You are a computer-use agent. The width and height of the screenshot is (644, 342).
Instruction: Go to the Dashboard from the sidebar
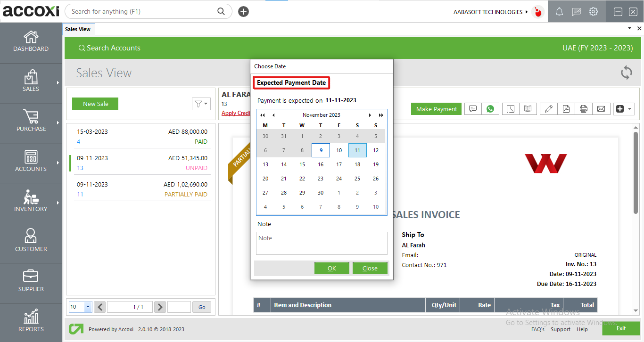[x=31, y=42]
